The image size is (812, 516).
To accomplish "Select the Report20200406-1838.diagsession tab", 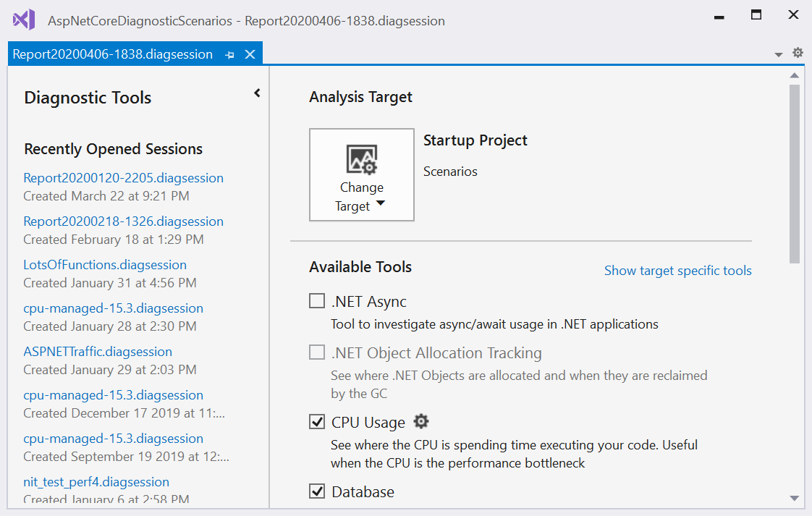I will (x=112, y=54).
